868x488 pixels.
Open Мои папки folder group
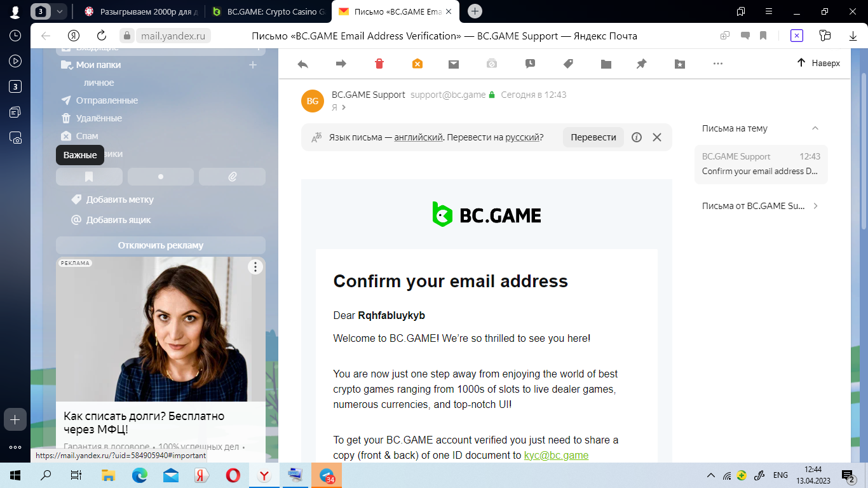point(98,65)
